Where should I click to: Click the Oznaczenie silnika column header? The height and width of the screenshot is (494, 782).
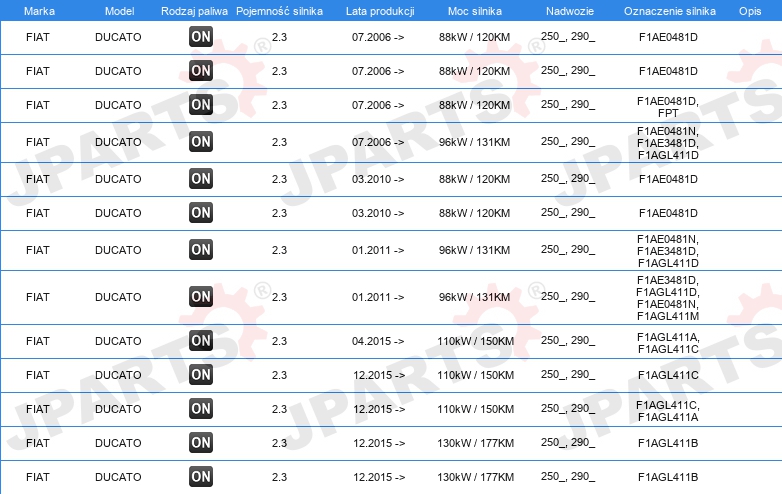669,11
